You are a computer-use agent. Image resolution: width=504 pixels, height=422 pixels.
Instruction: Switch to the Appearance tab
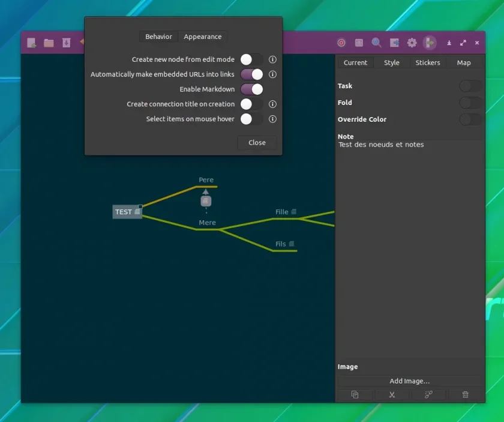click(203, 37)
